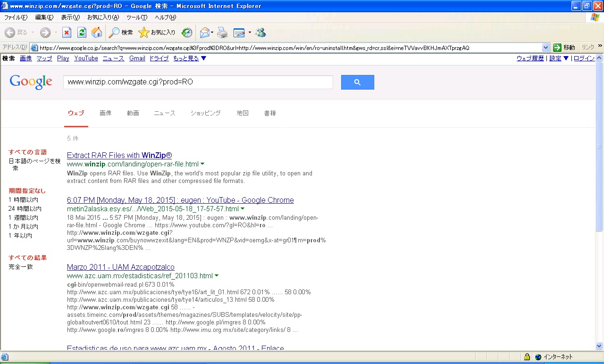The height and width of the screenshot is (364, 604).
Task: Click the blue Google search magnifier button
Action: (x=357, y=82)
